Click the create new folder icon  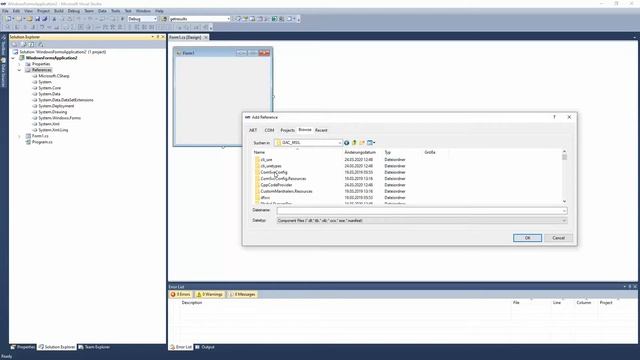pos(362,143)
